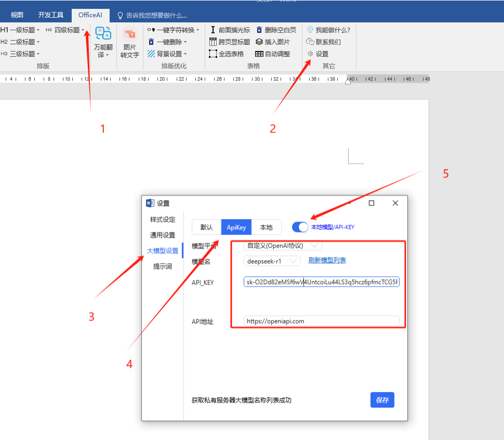Click the 刷新模型列表 refresh link

pos(326,261)
